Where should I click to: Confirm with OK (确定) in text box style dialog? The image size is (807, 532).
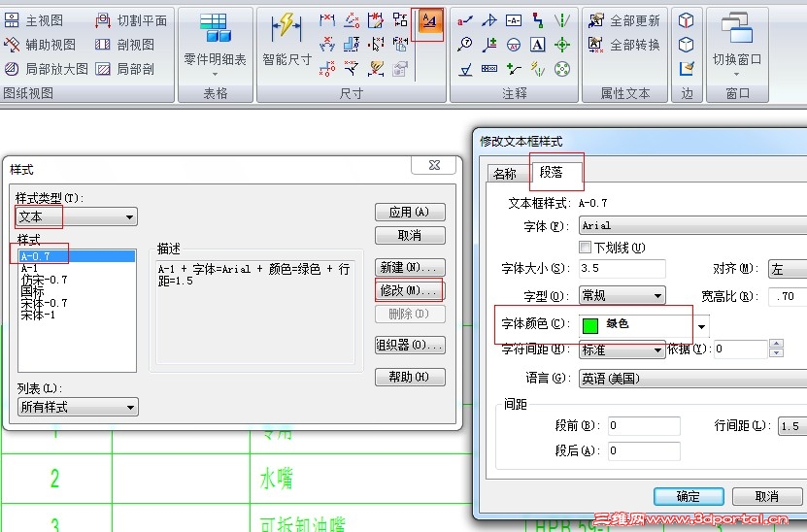[x=689, y=496]
